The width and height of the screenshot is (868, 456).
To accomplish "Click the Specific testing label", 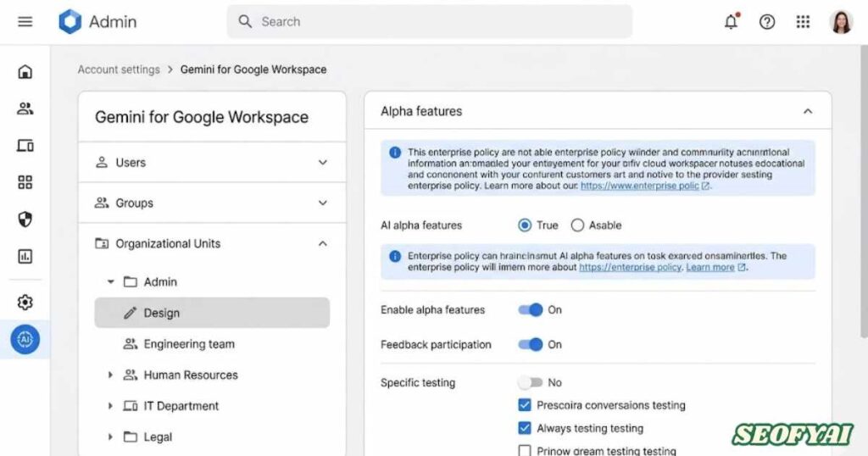I will point(418,382).
